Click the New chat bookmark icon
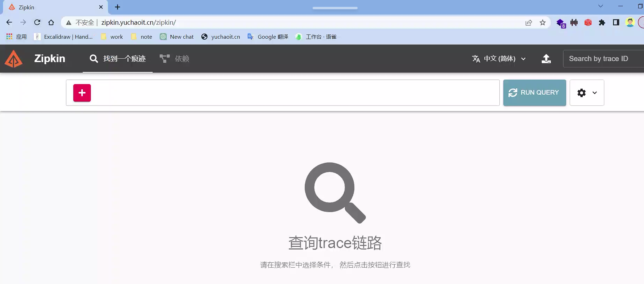Screen dimensions: 644x284 [x=163, y=37]
